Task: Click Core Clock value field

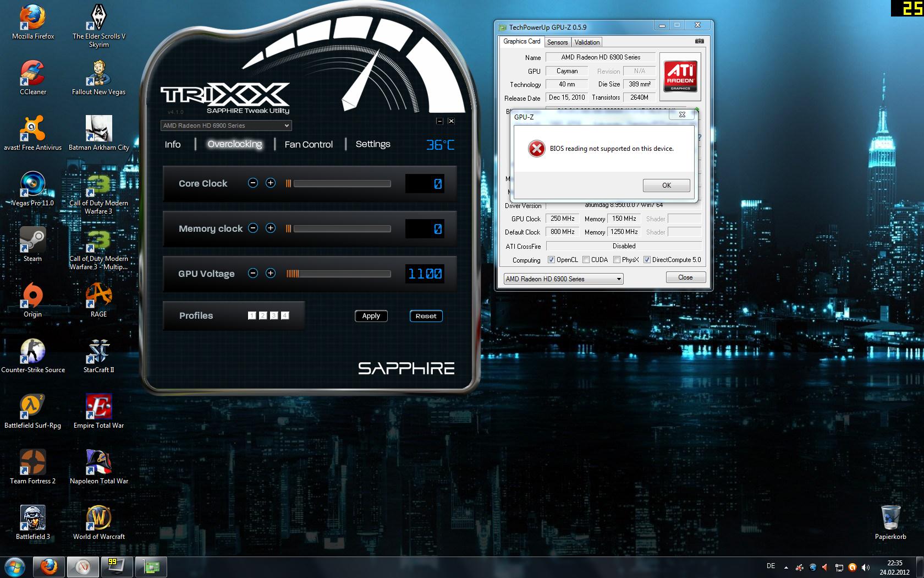Action: (425, 184)
